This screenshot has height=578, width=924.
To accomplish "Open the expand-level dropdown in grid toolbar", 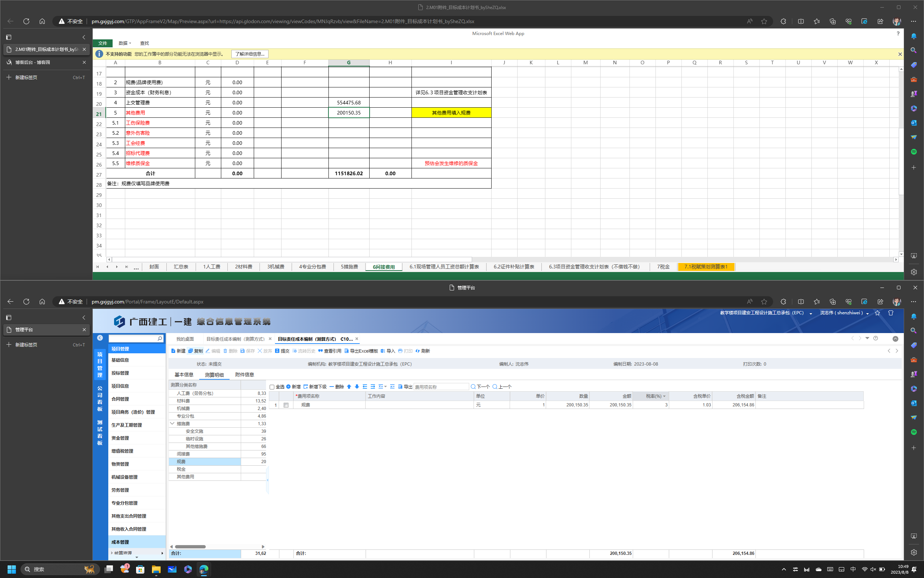I will tap(383, 387).
